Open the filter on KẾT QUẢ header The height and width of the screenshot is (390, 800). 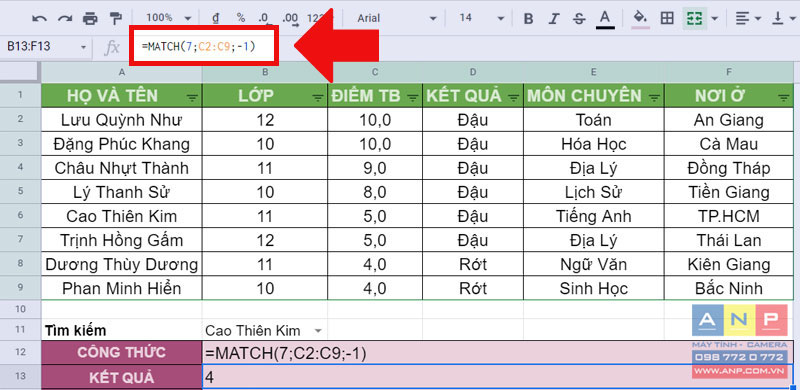514,98
